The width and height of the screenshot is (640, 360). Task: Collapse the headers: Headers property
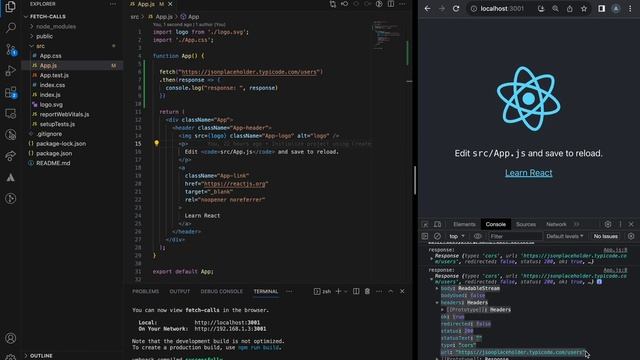(x=437, y=303)
